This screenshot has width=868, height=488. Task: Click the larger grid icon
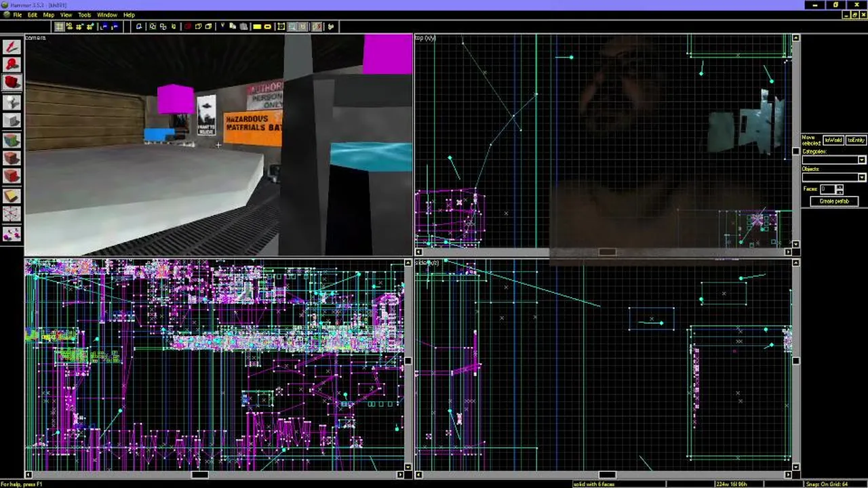tap(91, 26)
